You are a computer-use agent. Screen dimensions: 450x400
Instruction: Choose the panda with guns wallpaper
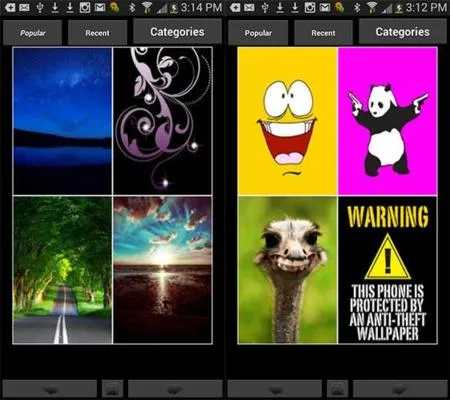click(x=388, y=121)
